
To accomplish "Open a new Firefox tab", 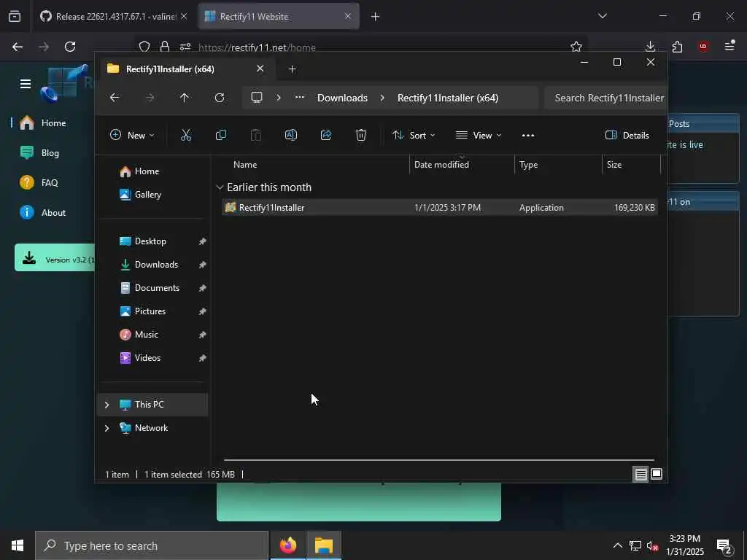I will tap(376, 17).
